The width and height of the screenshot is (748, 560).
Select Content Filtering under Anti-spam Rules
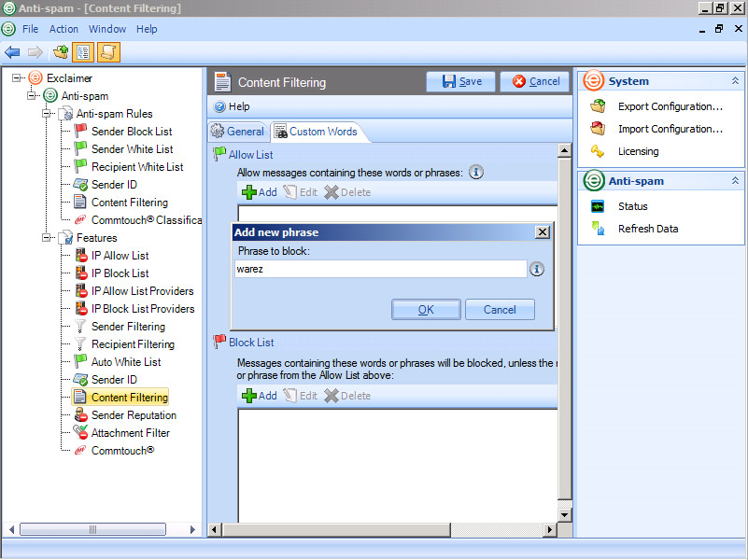point(129,203)
